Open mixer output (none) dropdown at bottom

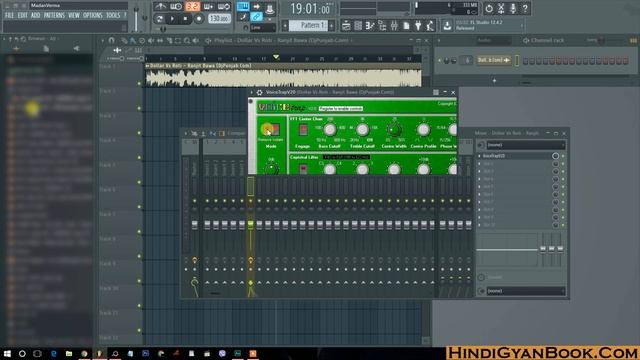[x=526, y=291]
